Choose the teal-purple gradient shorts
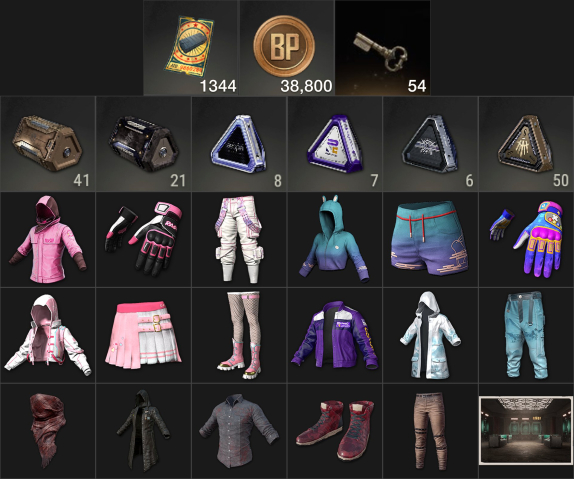 coord(430,240)
